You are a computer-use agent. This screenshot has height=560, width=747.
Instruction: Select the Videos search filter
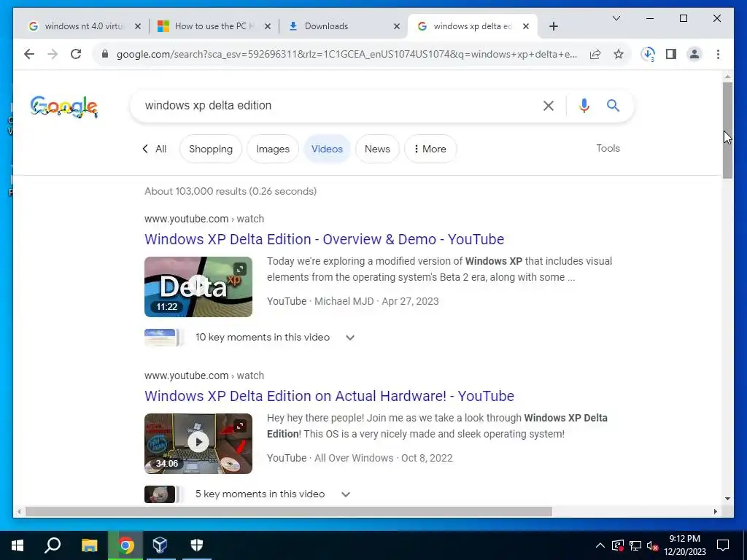pyautogui.click(x=327, y=149)
